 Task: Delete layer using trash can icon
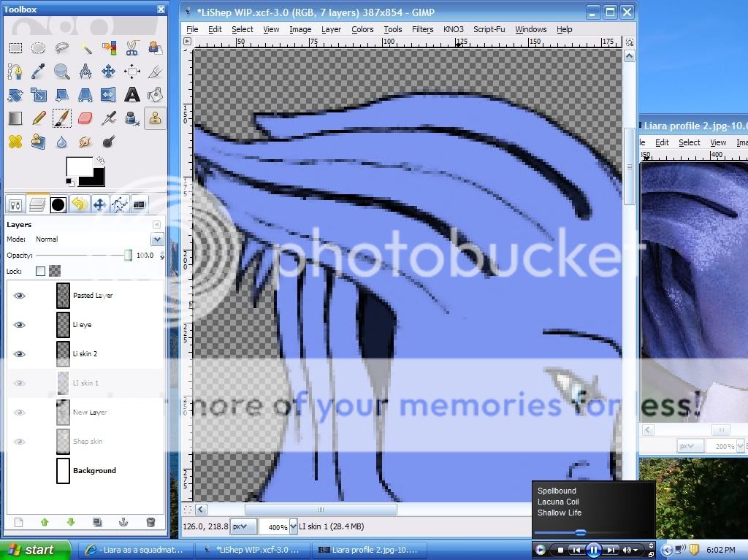[150, 522]
